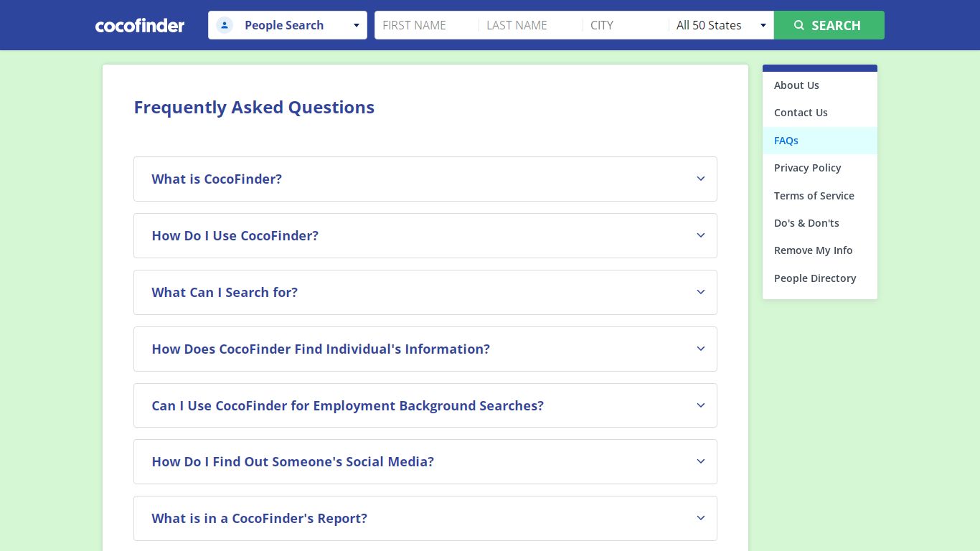980x551 pixels.
Task: Focus the Last Name field
Action: 531,25
